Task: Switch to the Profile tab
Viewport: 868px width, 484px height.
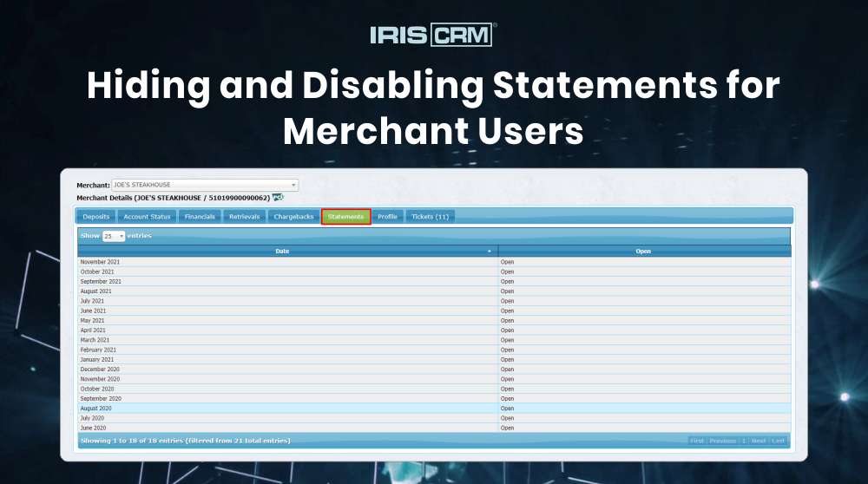Action: [387, 217]
